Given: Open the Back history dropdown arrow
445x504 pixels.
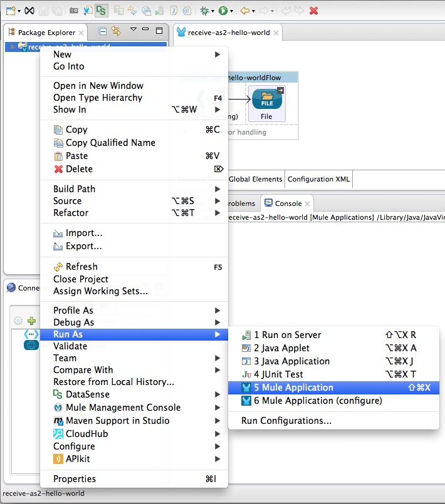Looking at the screenshot, I should 254,11.
